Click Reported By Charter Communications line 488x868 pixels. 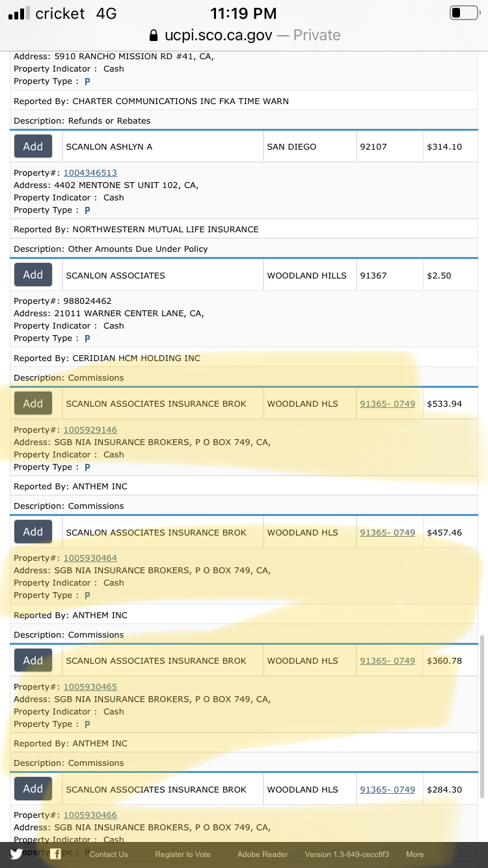coord(151,101)
